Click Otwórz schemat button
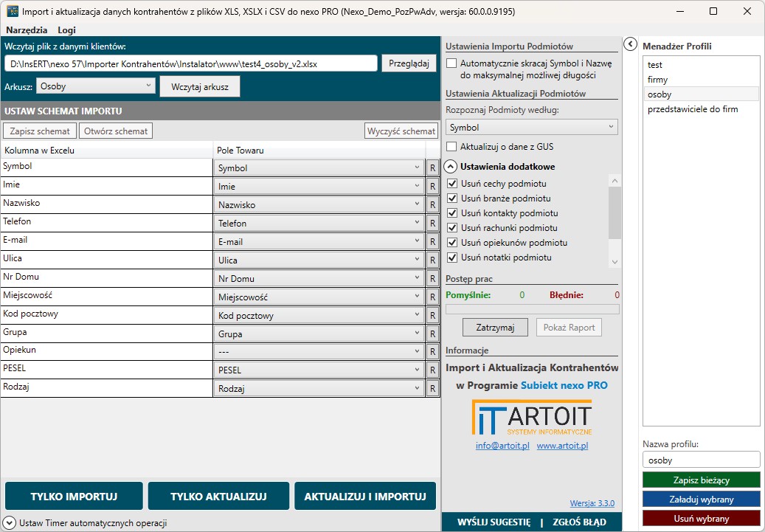Screen dimensions: 765x532 [x=116, y=131]
